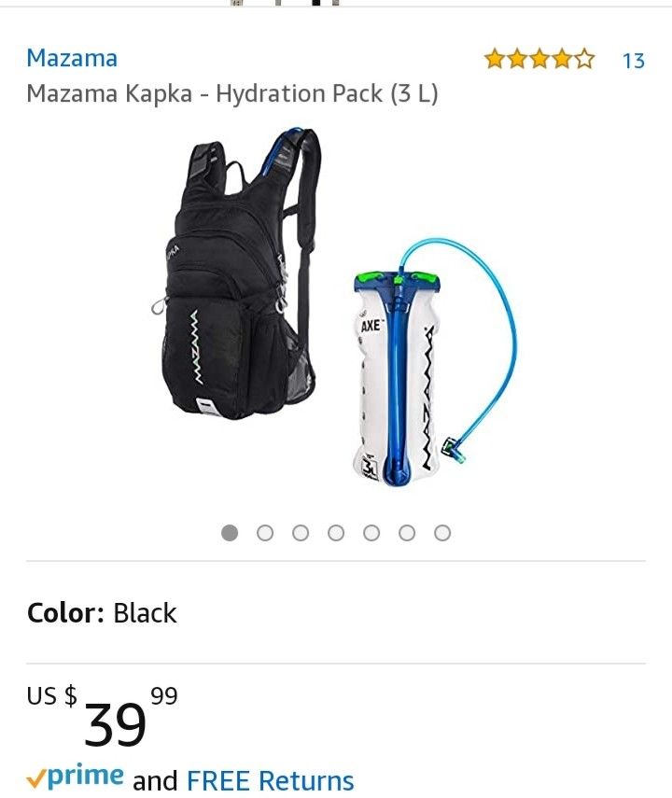This screenshot has height=798, width=672.
Task: Tap the Prime checkmark logo
Action: 75,777
